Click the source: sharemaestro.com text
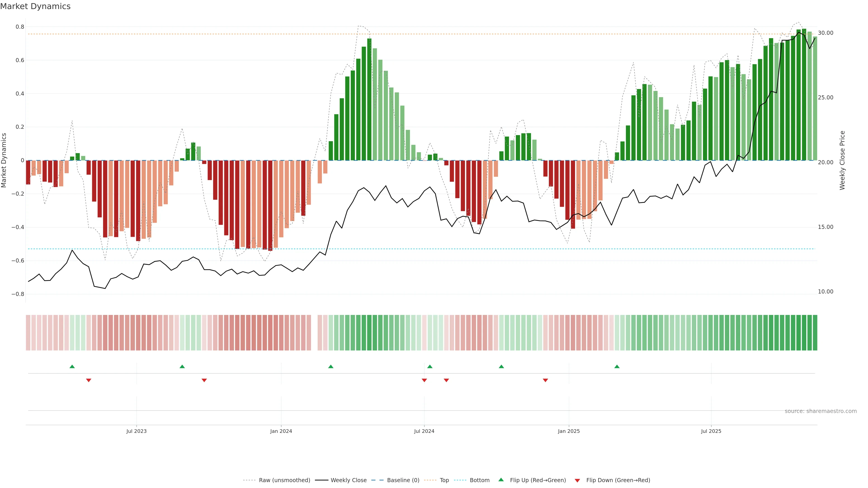 821,411
